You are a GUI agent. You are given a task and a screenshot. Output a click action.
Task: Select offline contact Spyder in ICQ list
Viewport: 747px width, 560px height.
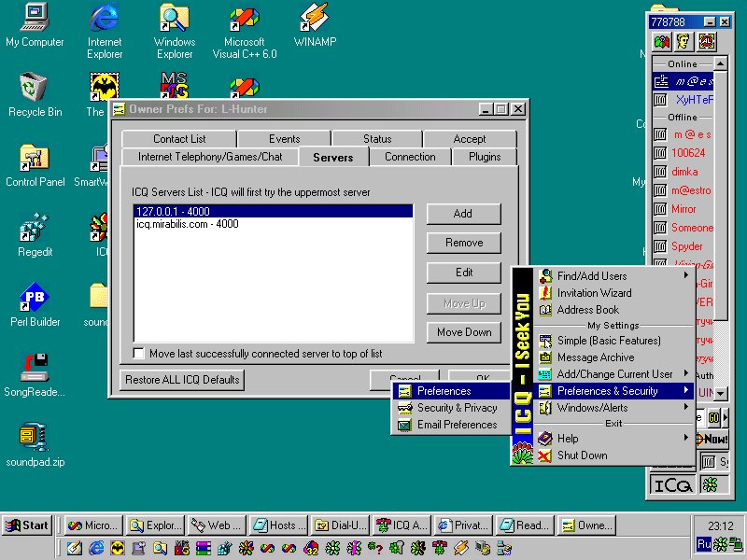[683, 246]
